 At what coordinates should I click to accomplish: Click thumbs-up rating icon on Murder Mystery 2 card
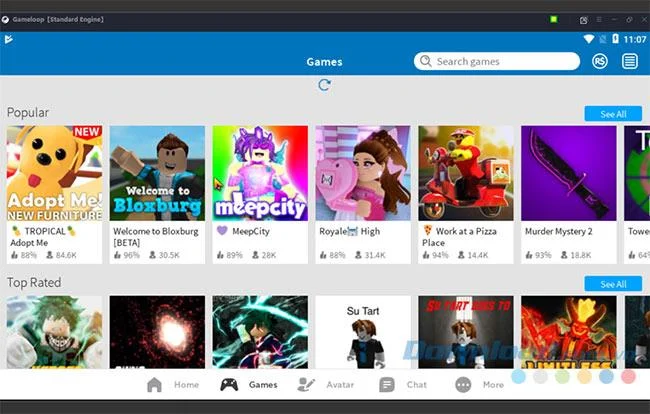pos(529,255)
